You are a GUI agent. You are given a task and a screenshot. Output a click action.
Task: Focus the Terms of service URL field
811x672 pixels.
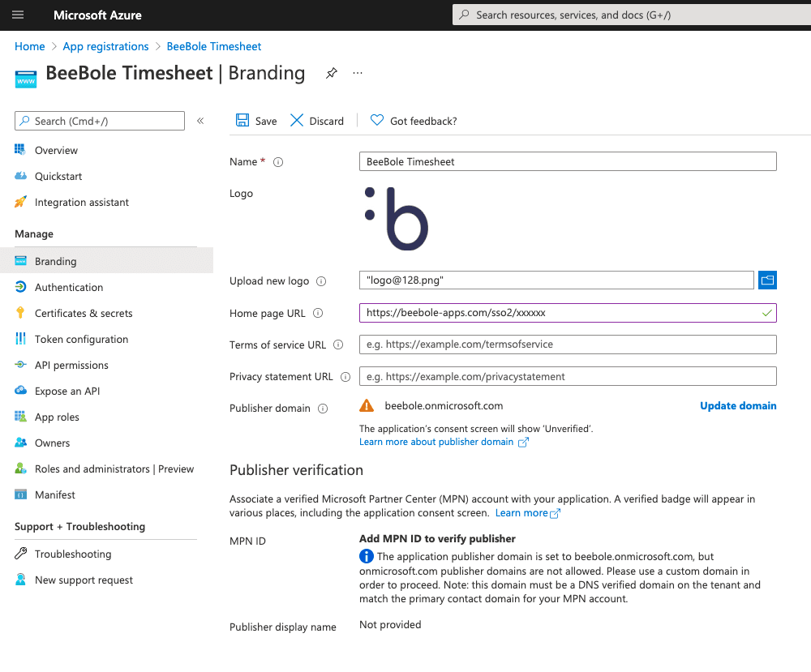(568, 345)
